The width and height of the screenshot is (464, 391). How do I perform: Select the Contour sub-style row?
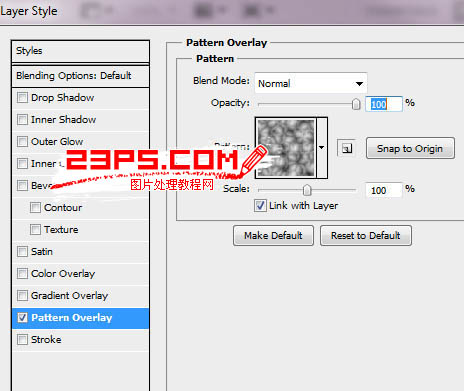pyautogui.click(x=80, y=208)
